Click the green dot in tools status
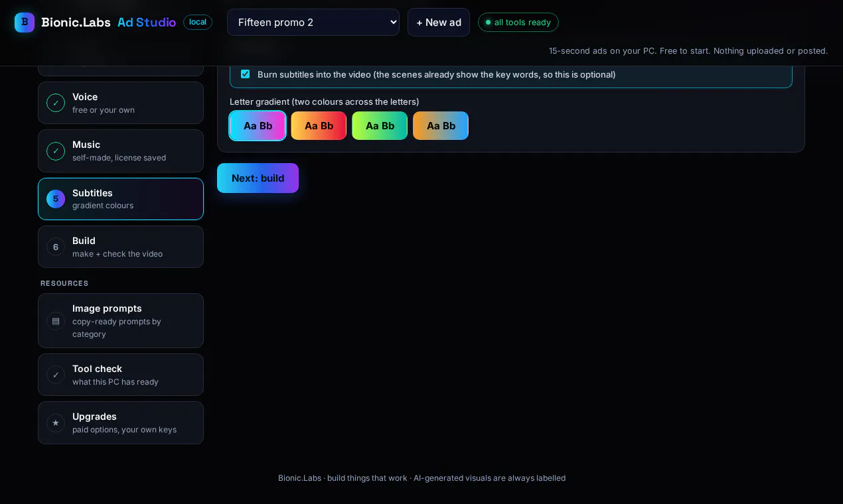The image size is (843, 504). (x=489, y=23)
